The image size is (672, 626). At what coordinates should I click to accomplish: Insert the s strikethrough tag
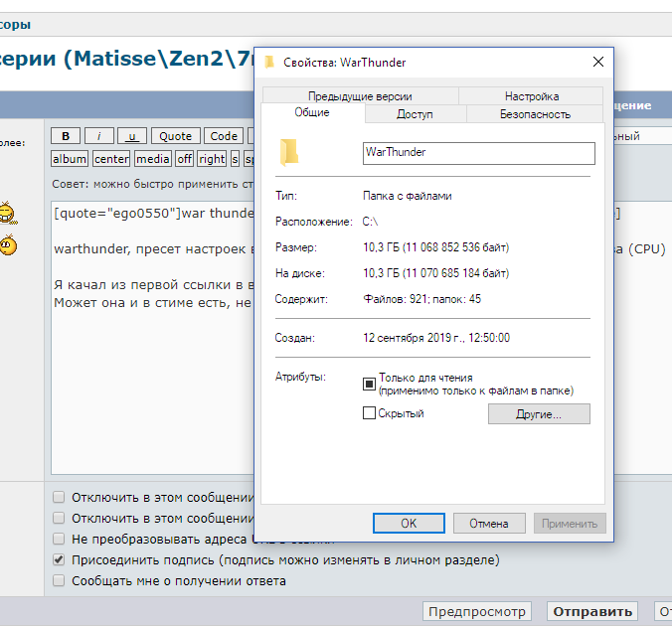tap(235, 159)
